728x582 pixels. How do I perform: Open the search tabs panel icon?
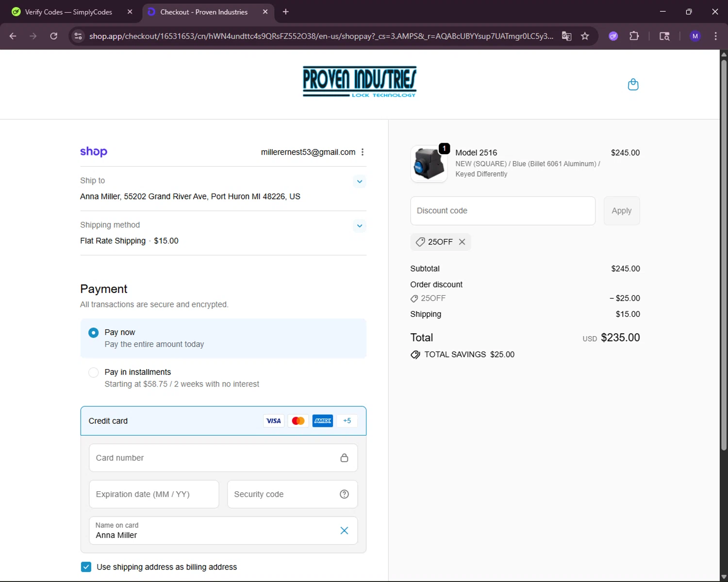[x=664, y=36]
